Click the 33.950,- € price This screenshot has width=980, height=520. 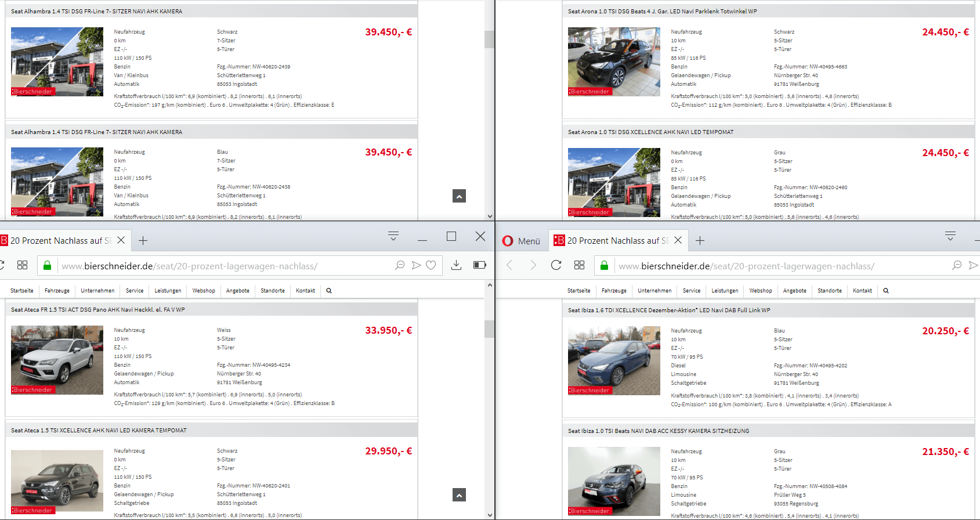(x=388, y=330)
